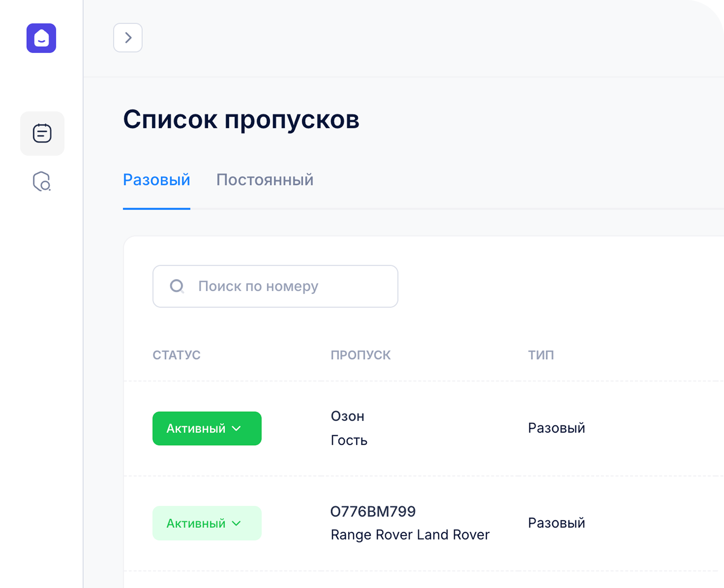Switch to the Постоянный tab
This screenshot has height=588, width=724.
pyautogui.click(x=265, y=180)
